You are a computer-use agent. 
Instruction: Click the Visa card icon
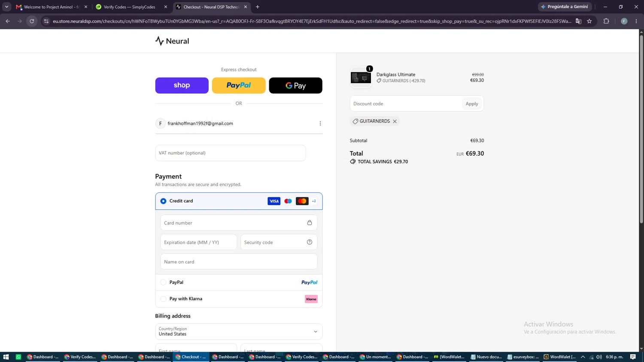pyautogui.click(x=274, y=201)
